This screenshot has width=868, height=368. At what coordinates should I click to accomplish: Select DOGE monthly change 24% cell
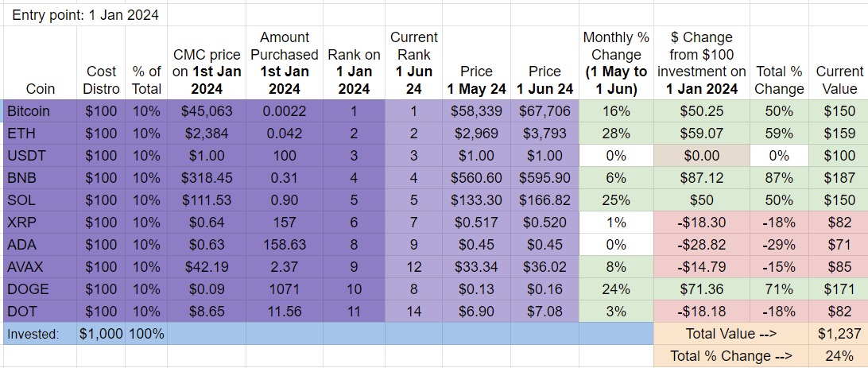616,289
